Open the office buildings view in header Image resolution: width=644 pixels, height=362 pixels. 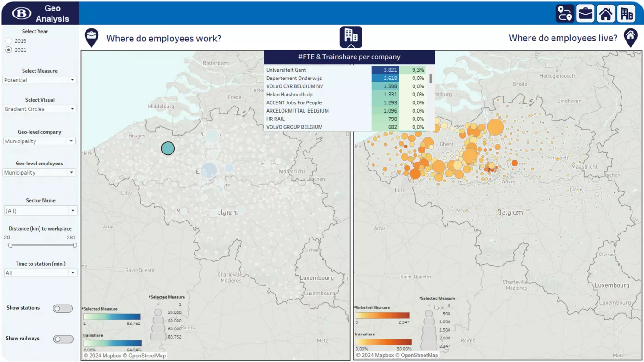pyautogui.click(x=626, y=13)
